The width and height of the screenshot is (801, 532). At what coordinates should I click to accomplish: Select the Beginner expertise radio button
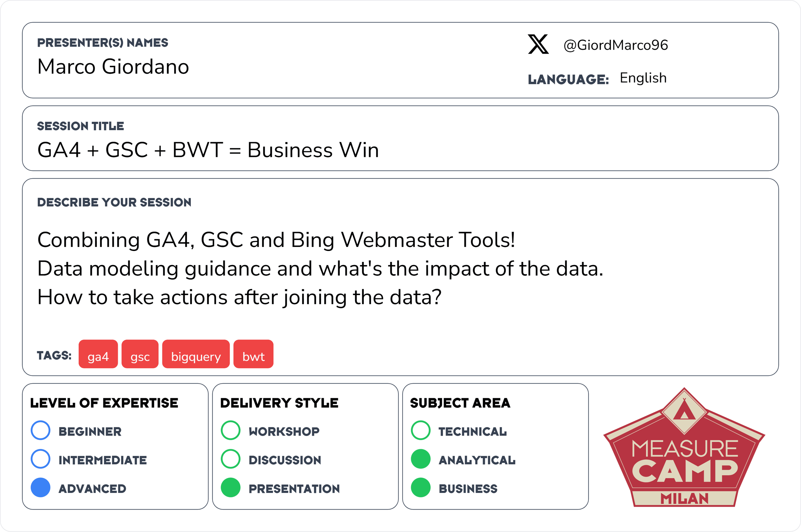pyautogui.click(x=40, y=430)
